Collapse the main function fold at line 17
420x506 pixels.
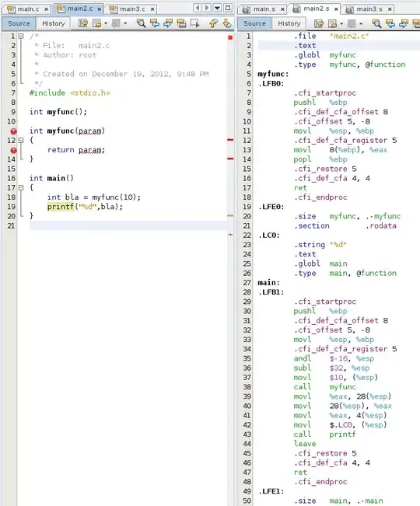point(21,187)
